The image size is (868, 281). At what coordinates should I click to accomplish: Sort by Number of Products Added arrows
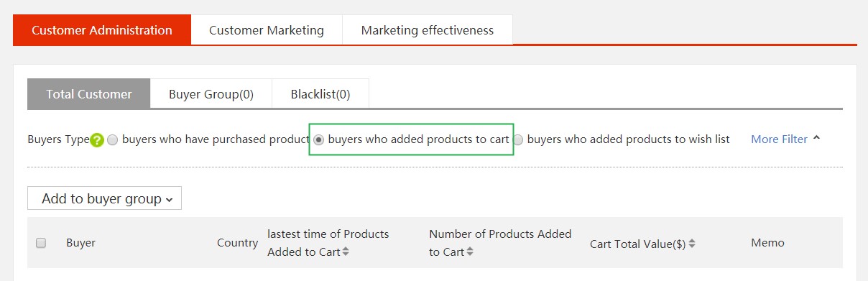click(x=470, y=252)
